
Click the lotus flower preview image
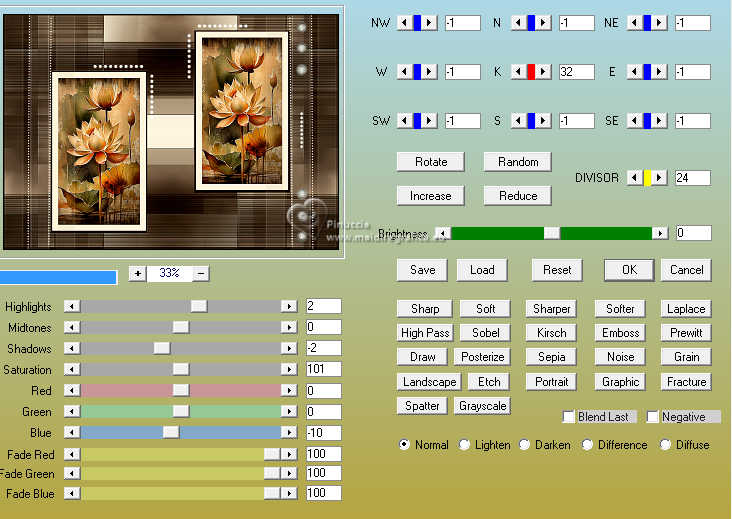pos(171,132)
